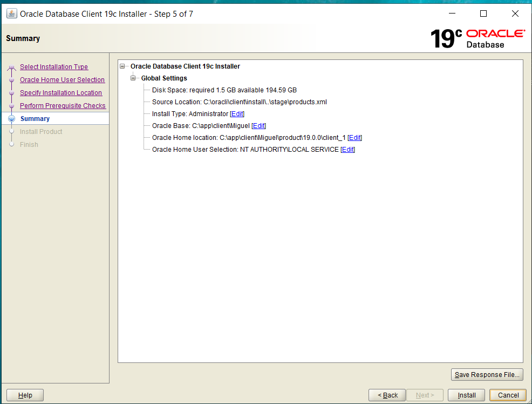This screenshot has width=532, height=404.
Task: Select the Disk Space requirement row
Action: [x=224, y=90]
